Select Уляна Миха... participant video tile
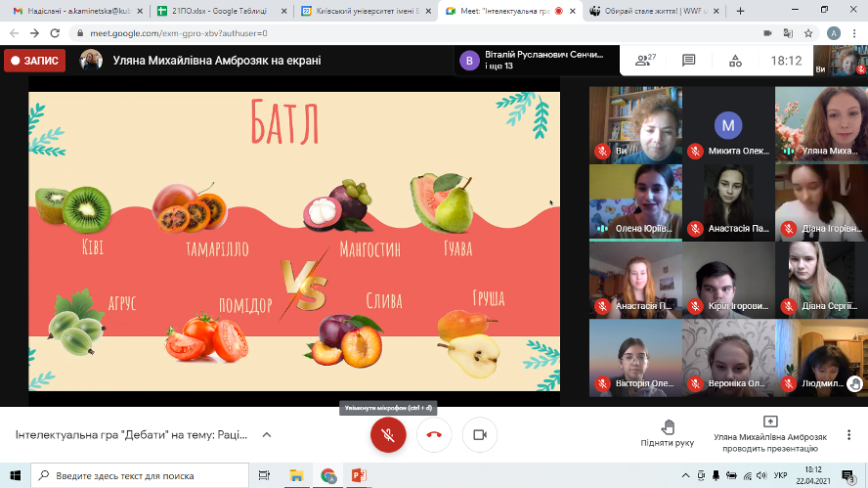The width and height of the screenshot is (868, 488). (x=821, y=124)
